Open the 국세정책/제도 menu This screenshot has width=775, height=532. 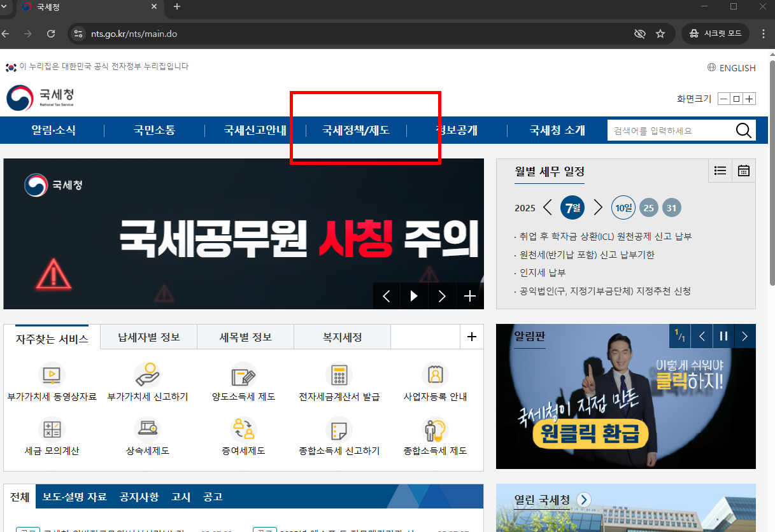click(x=355, y=130)
